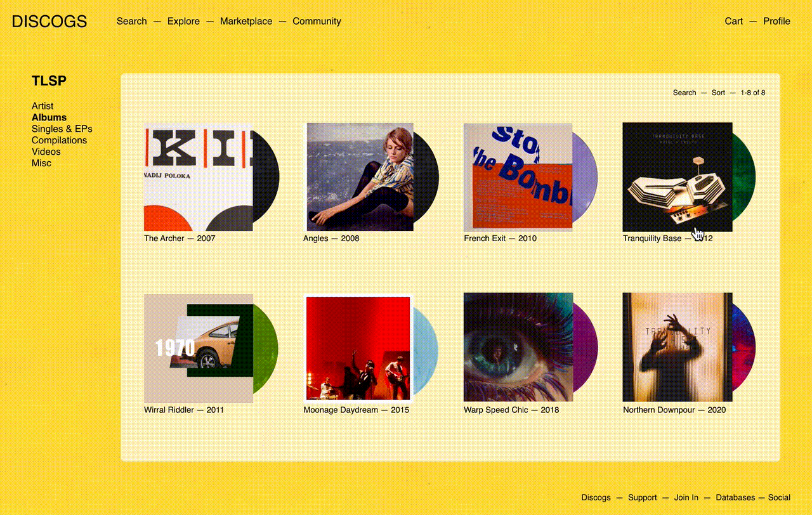The height and width of the screenshot is (515, 812).
Task: Click the Join In footer link
Action: 686,498
